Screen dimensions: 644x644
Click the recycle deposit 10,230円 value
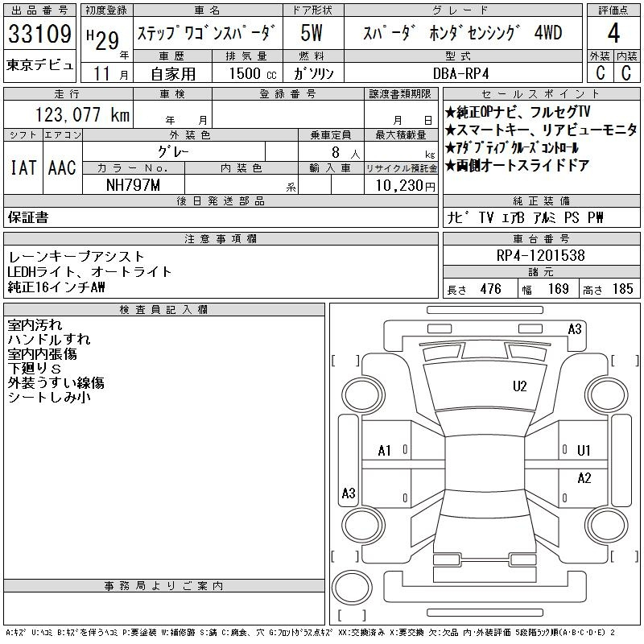(405, 185)
